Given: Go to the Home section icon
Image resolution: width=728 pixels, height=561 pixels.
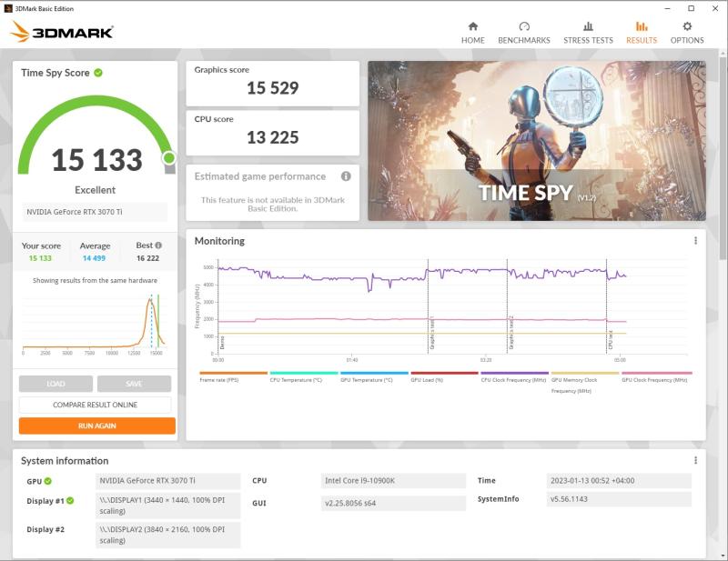Looking at the screenshot, I should [472, 27].
